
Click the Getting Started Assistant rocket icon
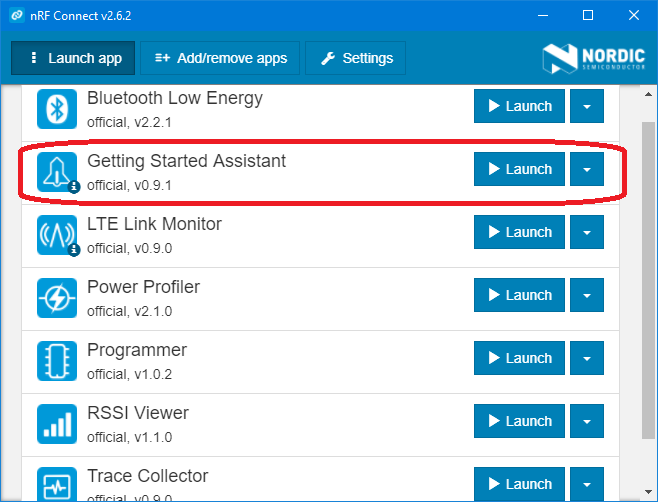pyautogui.click(x=57, y=171)
